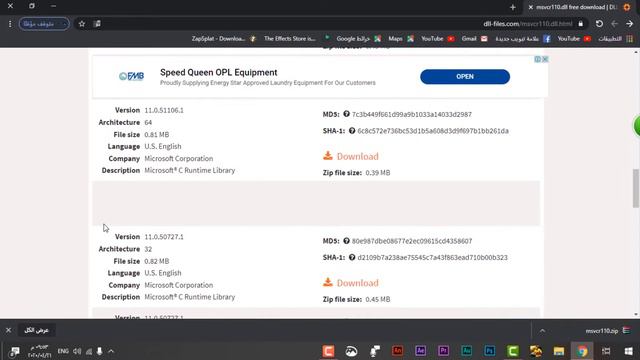Image resolution: width=640 pixels, height=360 pixels.
Task: Click MD5 help icon for version 11.0.51106.1
Action: (346, 114)
